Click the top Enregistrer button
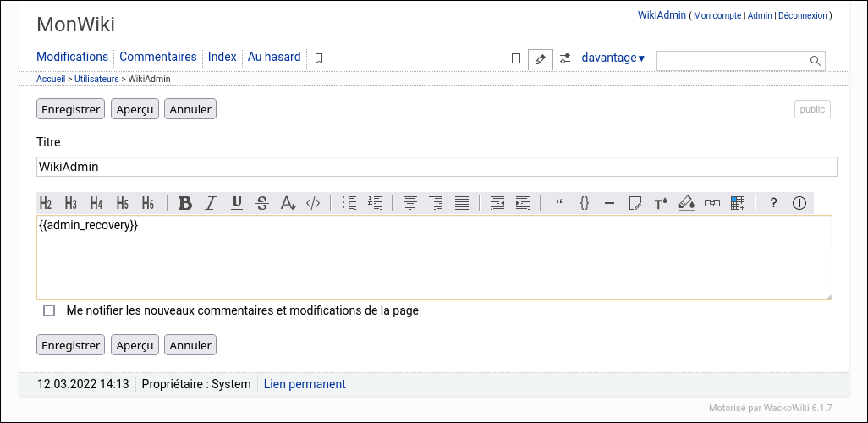The image size is (868, 423). point(70,109)
